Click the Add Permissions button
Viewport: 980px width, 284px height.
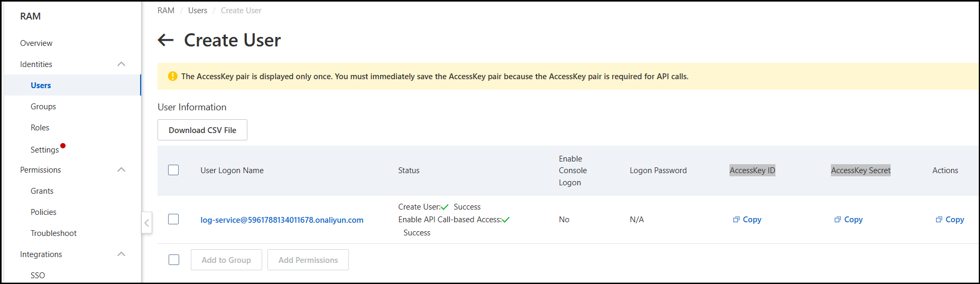[x=308, y=260]
